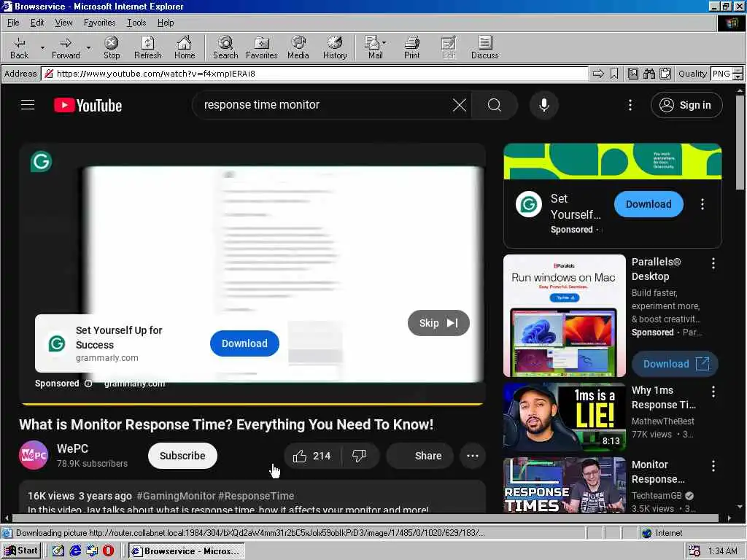Screen dimensions: 747x560
Task: Open options for Why 1ms Response video
Action: pyautogui.click(x=713, y=392)
